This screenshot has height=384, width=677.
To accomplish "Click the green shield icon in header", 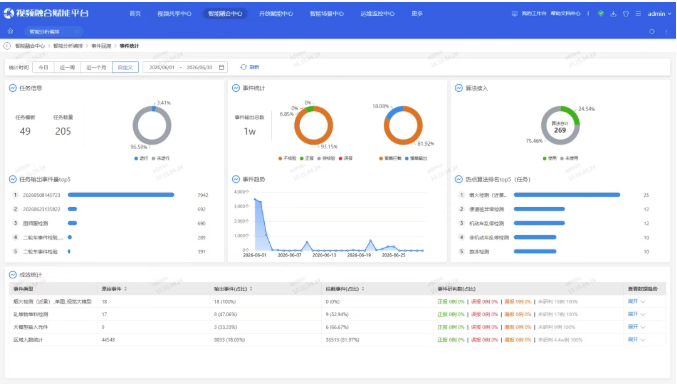I will click(601, 13).
